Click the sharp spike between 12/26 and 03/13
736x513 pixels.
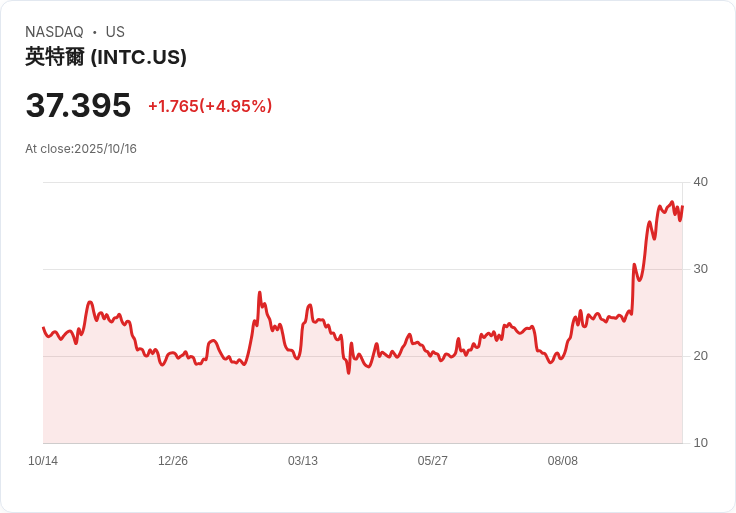pos(259,293)
